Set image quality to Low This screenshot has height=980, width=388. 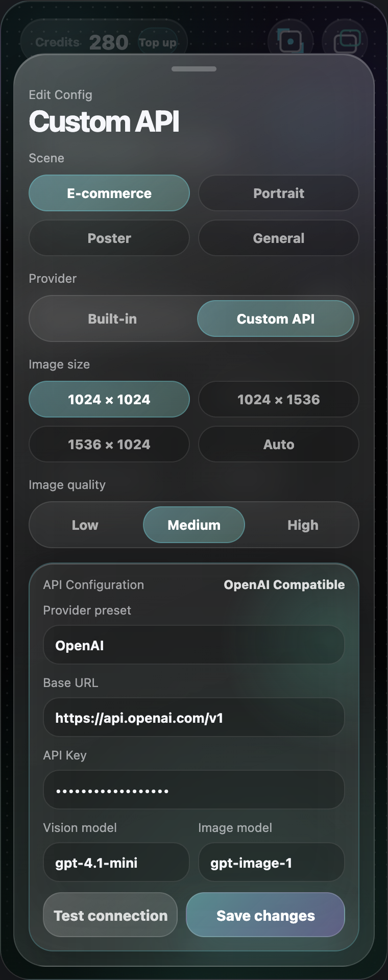[85, 525]
